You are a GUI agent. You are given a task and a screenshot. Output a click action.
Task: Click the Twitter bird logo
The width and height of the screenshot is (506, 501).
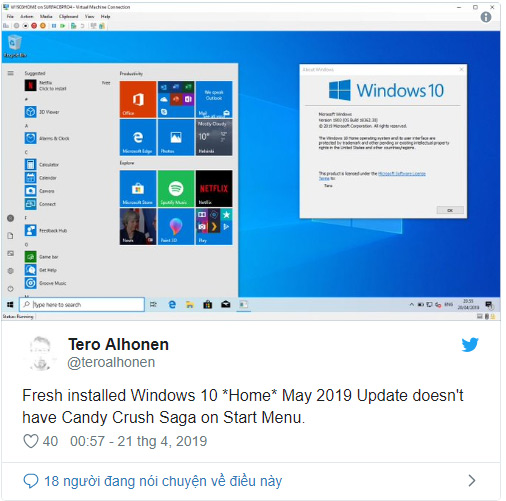click(470, 345)
